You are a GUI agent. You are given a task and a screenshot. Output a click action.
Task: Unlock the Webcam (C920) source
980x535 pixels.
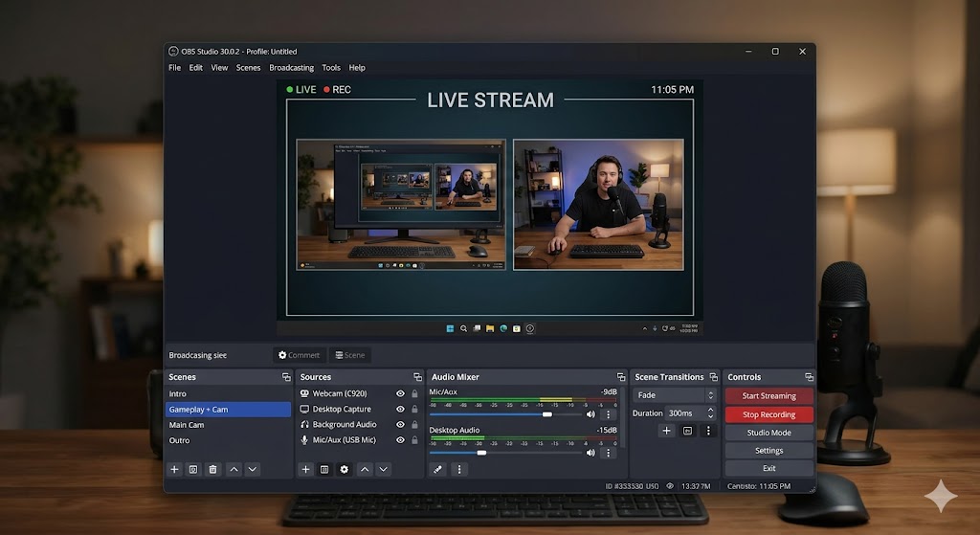[414, 393]
